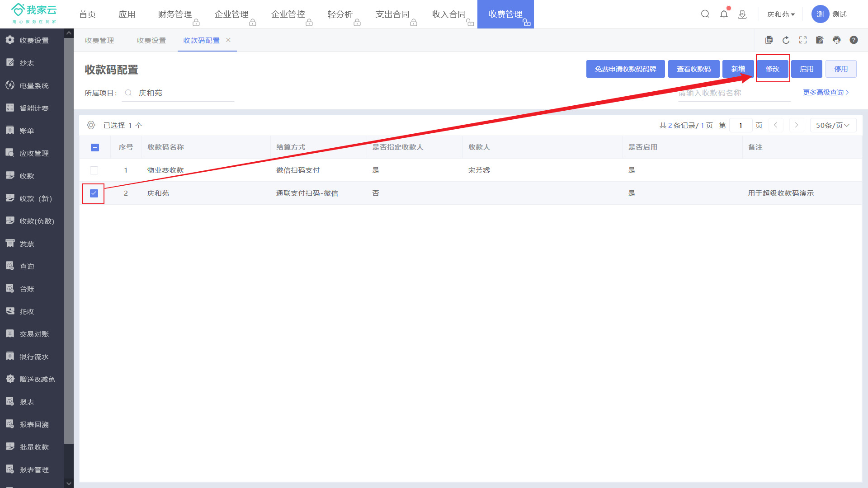Open 收费设置 in the sidebar
Image resolution: width=868 pixels, height=488 pixels.
coord(34,40)
